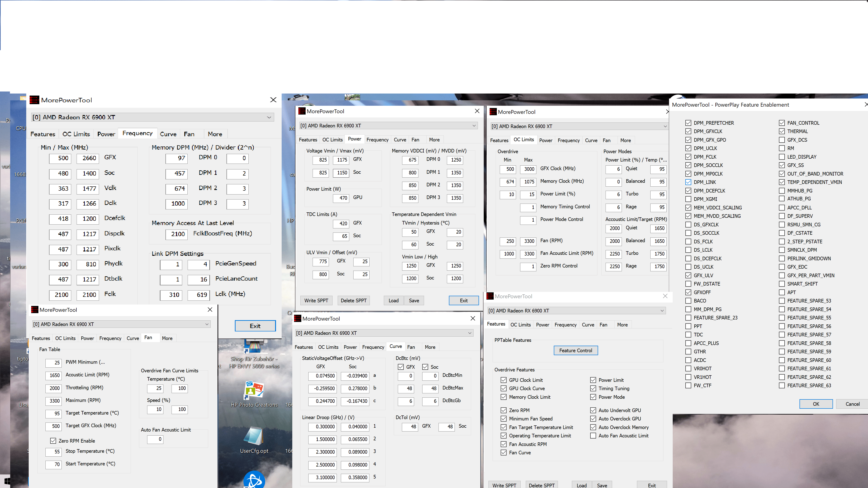868x488 pixels.
Task: Click the MorePowerTool title icon in OC Limits window
Action: 493,112
